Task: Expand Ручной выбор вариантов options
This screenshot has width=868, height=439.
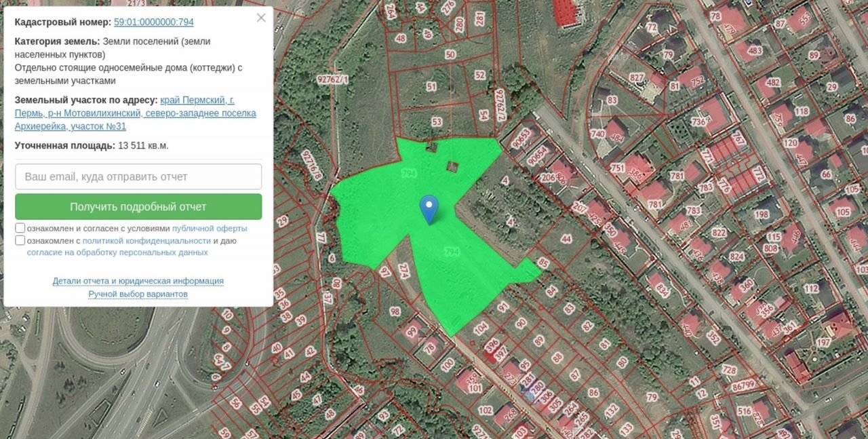Action: click(x=138, y=294)
